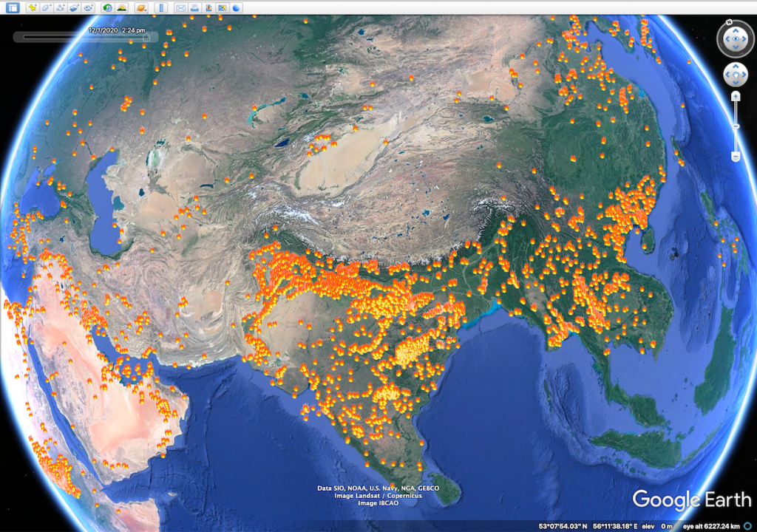Viewport: 757px width, 532px height.
Task: Click the time slider thumb handle
Action: coord(146,37)
